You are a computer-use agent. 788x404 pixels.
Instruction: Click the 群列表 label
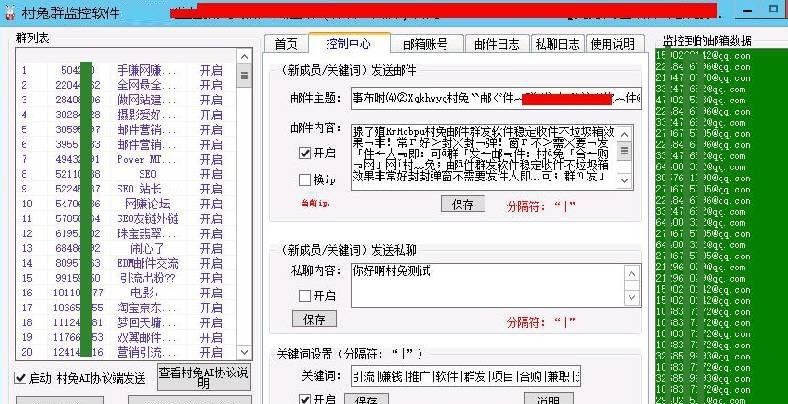[x=33, y=38]
